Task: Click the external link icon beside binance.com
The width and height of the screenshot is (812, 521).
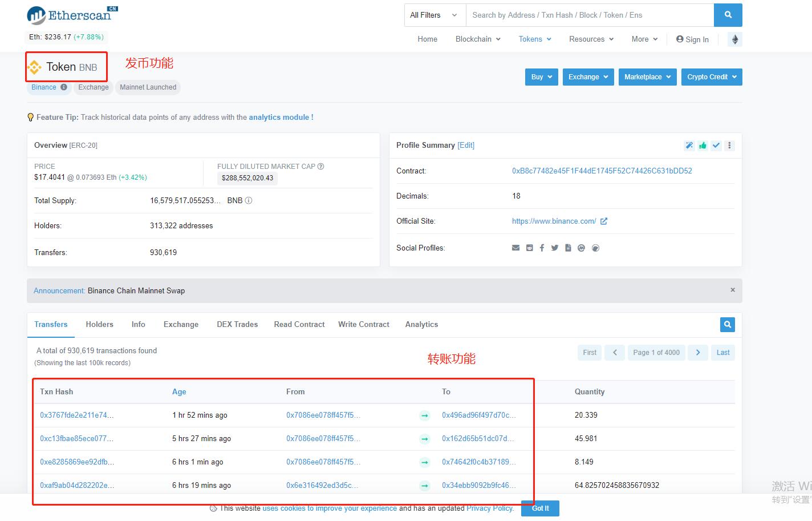Action: [x=604, y=221]
